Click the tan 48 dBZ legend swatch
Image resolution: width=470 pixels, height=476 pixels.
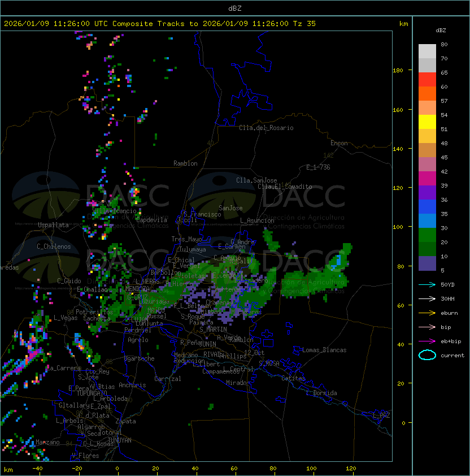click(x=427, y=150)
